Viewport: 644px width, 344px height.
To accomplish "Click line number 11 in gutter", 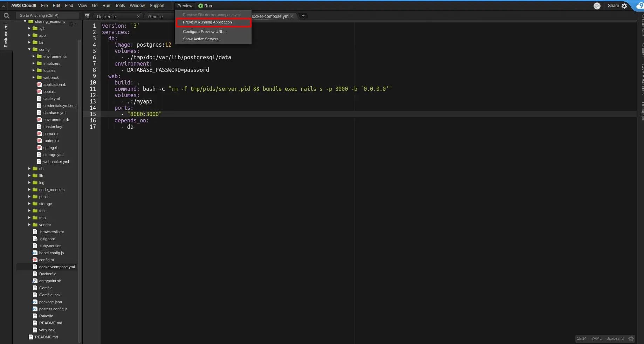I will 93,89.
